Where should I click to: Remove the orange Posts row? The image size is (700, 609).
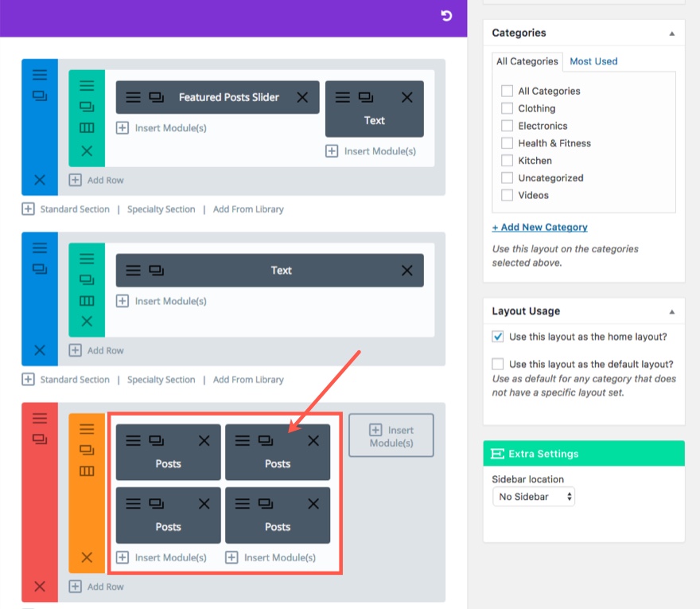(87, 557)
